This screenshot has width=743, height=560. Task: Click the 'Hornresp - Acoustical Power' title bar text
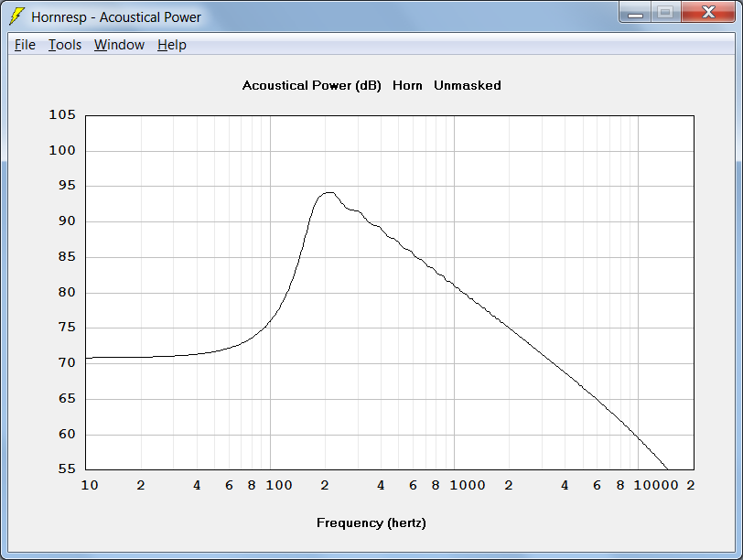pos(116,17)
